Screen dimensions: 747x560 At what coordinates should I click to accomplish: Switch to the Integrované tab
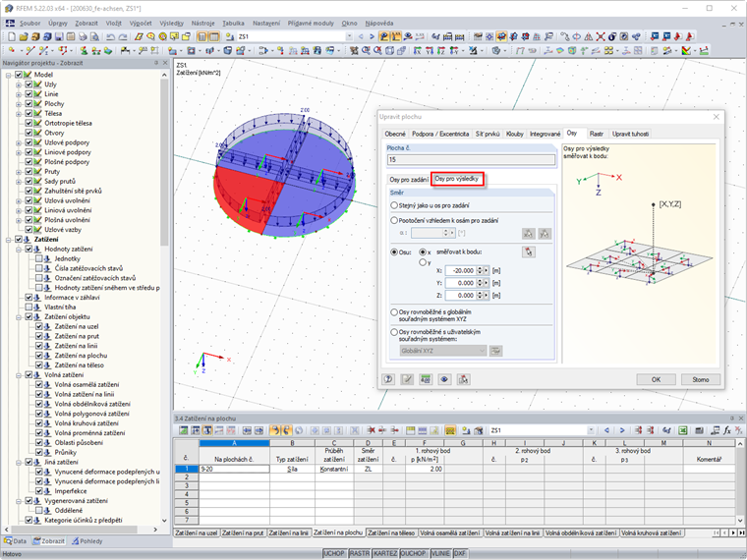click(x=545, y=134)
